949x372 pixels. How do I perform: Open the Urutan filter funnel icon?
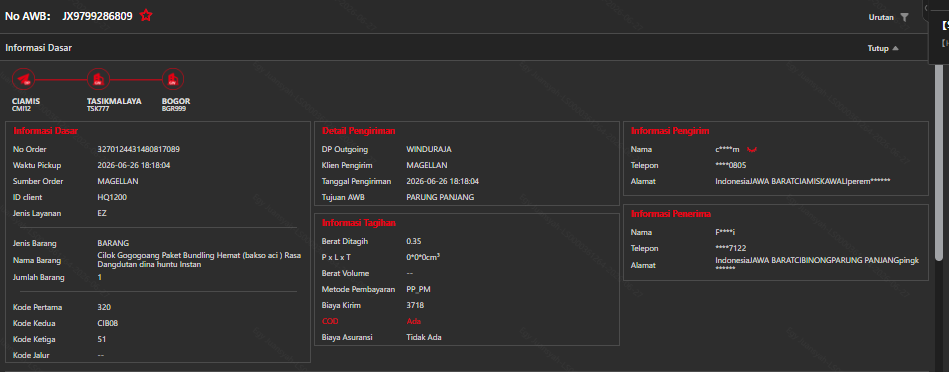point(904,18)
